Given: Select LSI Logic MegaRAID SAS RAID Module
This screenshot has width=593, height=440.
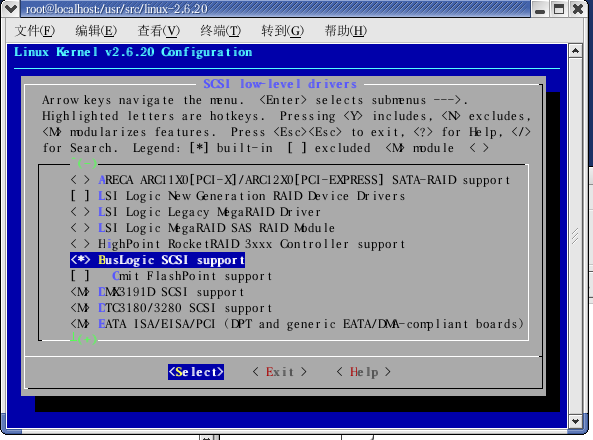Looking at the screenshot, I should [216, 228].
